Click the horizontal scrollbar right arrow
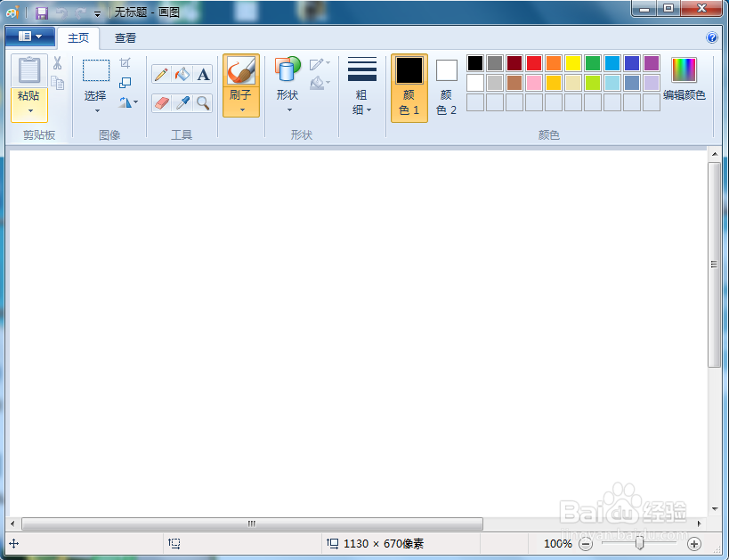The width and height of the screenshot is (729, 560). pos(699,523)
